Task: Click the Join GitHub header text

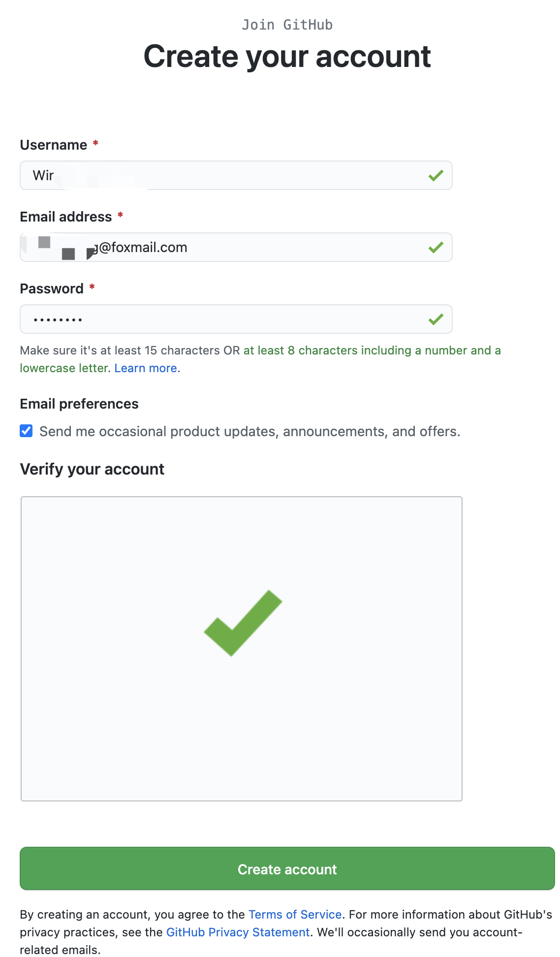Action: click(x=287, y=24)
